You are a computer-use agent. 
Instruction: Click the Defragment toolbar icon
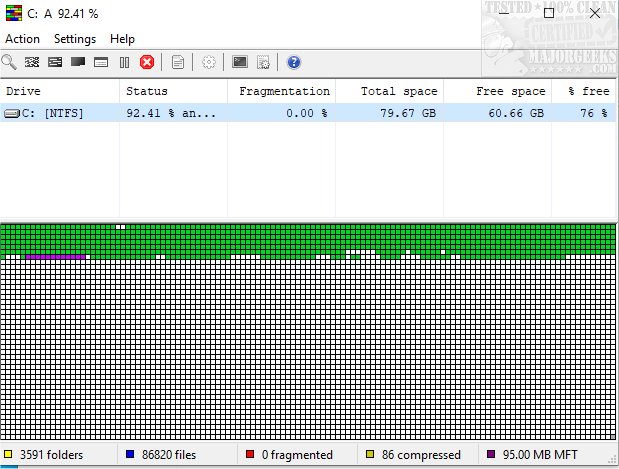click(32, 62)
